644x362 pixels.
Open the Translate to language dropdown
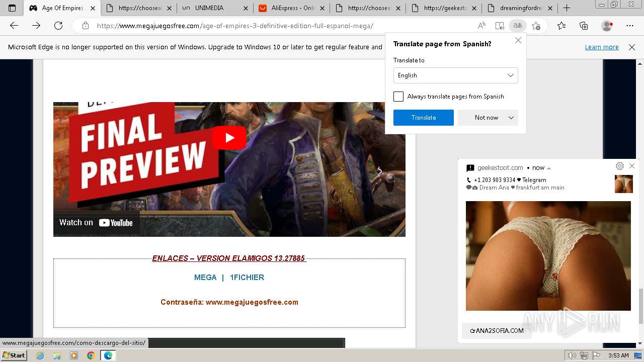pos(455,75)
